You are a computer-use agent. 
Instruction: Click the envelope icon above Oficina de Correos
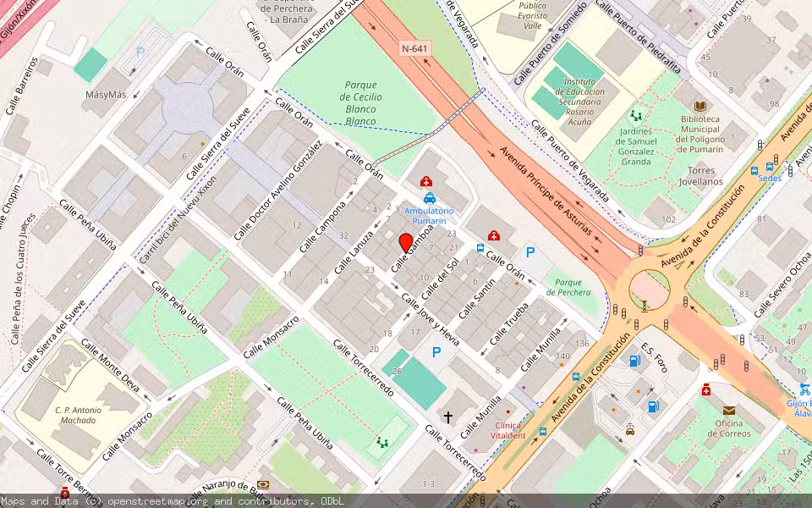coord(729,409)
